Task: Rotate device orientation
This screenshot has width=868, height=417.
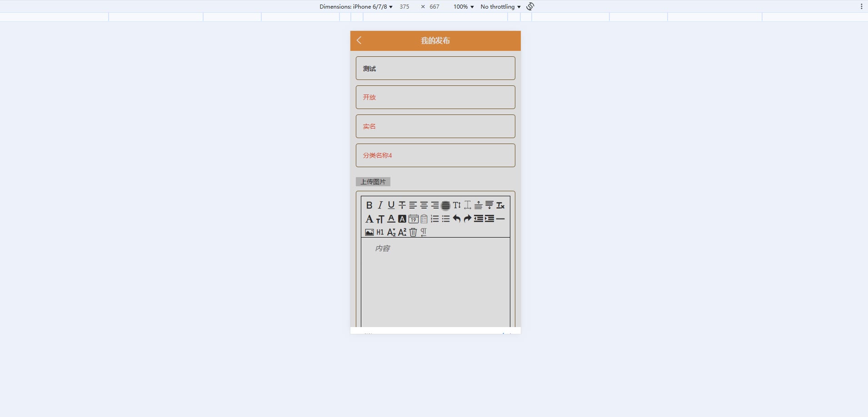Action: click(530, 6)
